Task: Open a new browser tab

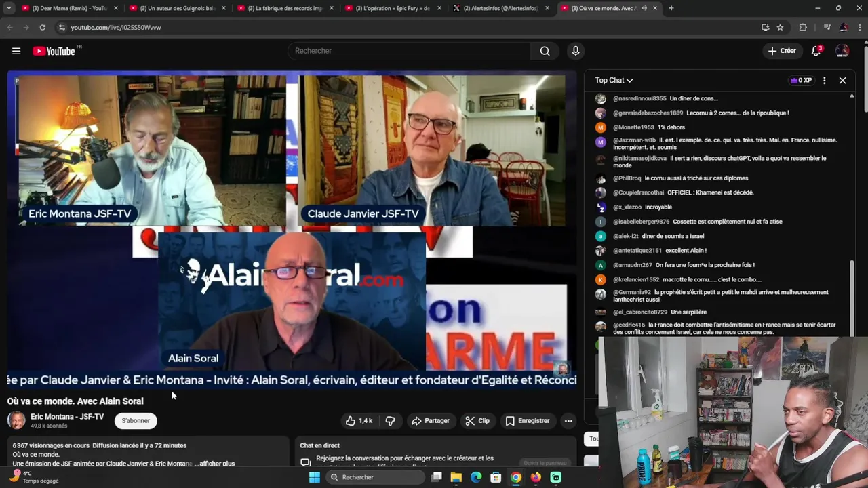Action: (x=671, y=8)
